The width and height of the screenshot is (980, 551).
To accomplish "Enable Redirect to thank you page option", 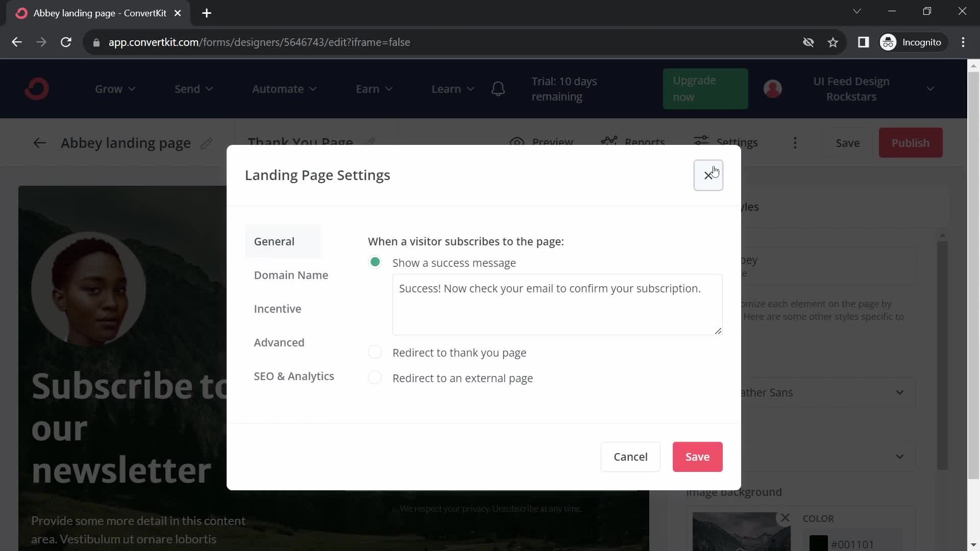I will pos(375,353).
